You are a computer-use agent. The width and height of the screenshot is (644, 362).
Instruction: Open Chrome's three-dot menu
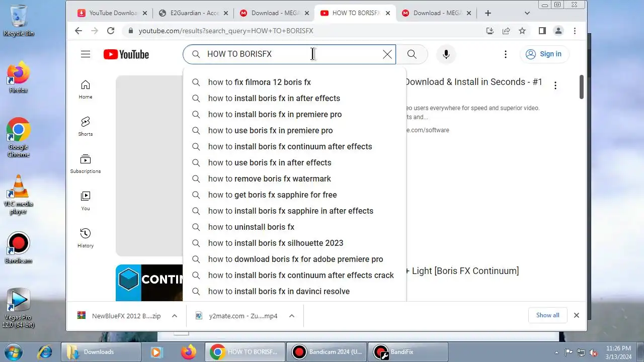[575, 31]
